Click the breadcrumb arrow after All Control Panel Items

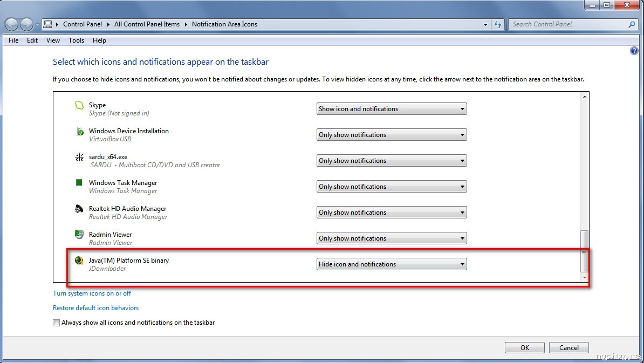pyautogui.click(x=186, y=24)
